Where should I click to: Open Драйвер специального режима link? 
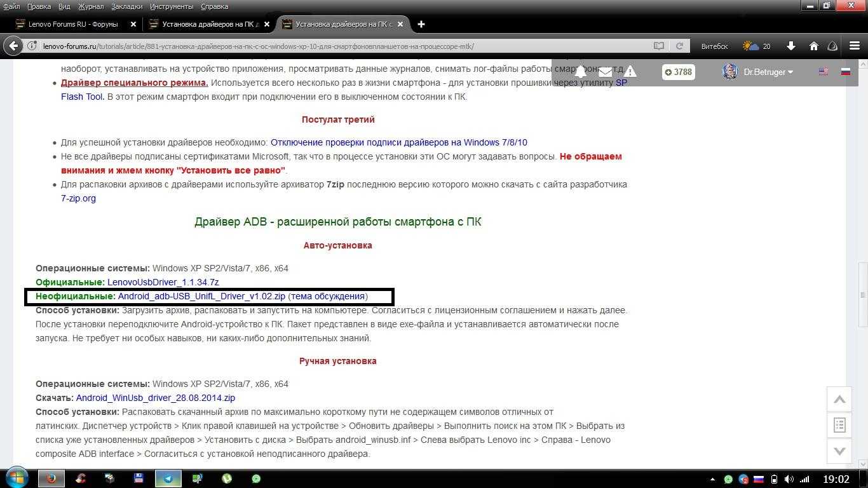[134, 83]
